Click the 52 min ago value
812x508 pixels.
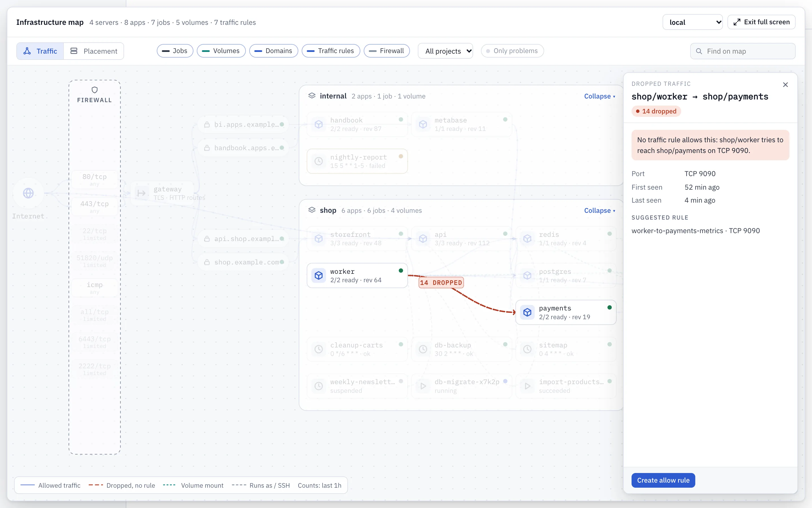point(702,187)
